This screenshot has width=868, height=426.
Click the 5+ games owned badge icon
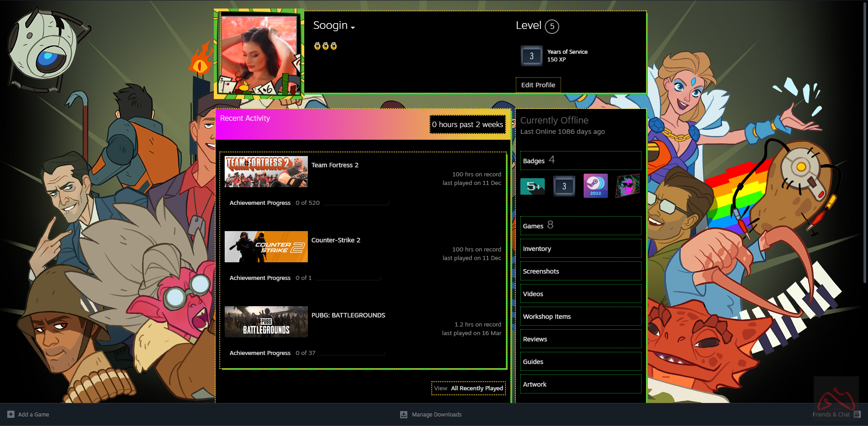533,186
